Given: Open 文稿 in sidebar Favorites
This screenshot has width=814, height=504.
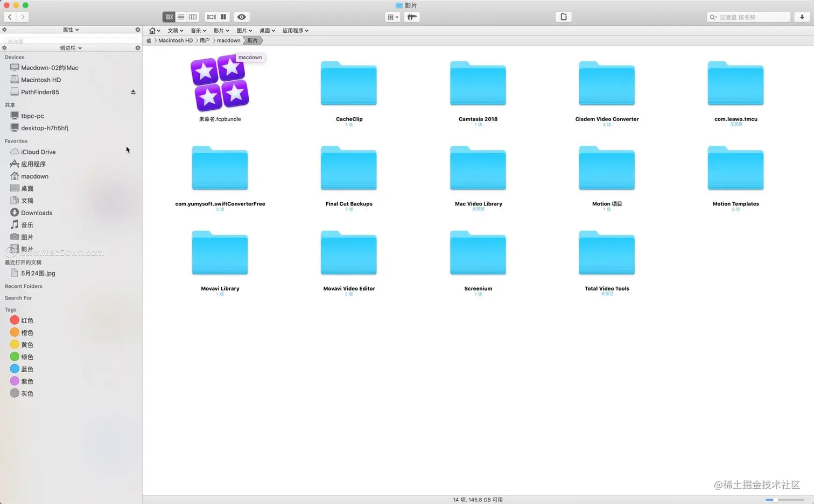Looking at the screenshot, I should pyautogui.click(x=27, y=201).
